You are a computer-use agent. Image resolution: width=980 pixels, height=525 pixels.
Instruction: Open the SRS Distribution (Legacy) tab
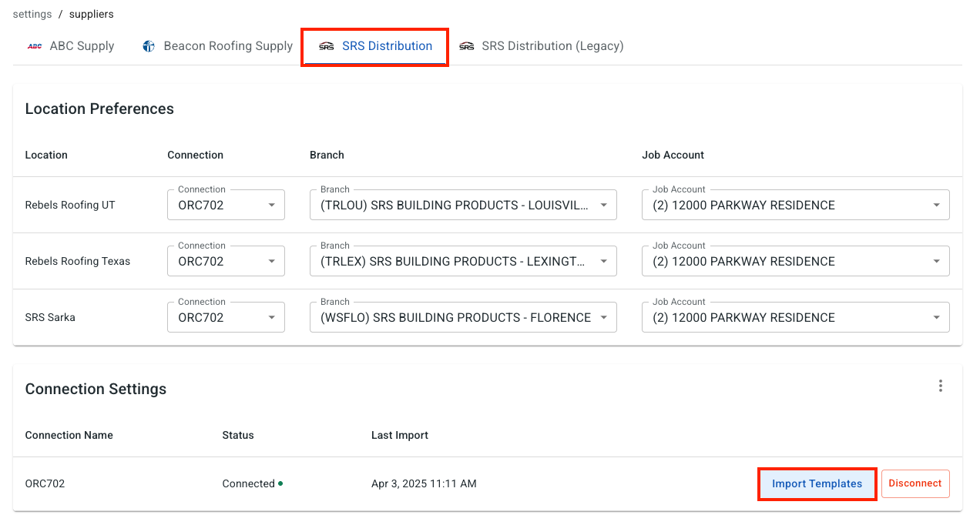pos(541,46)
